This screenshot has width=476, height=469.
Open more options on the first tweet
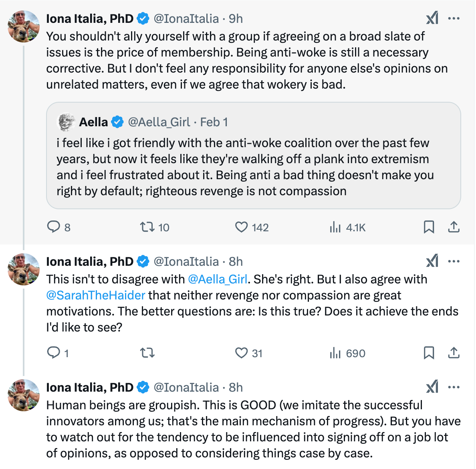(x=454, y=18)
